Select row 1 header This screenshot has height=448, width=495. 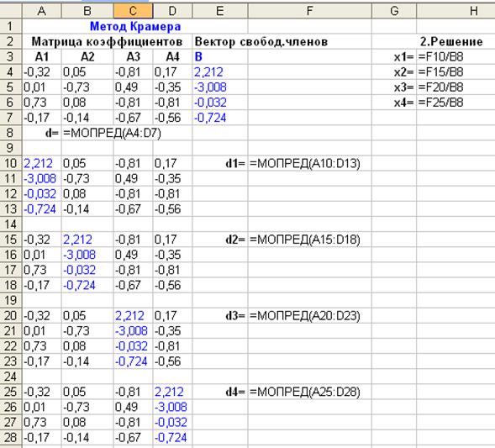[11, 26]
